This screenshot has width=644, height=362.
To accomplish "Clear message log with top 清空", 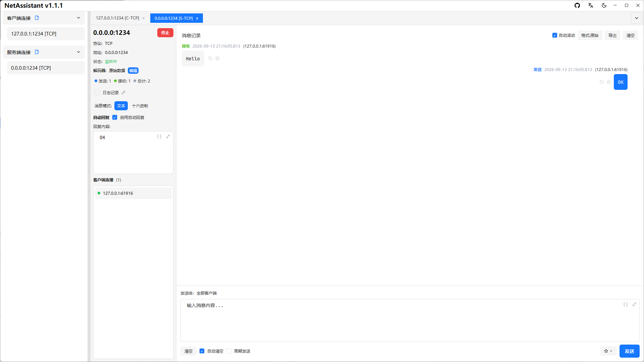I will (631, 35).
